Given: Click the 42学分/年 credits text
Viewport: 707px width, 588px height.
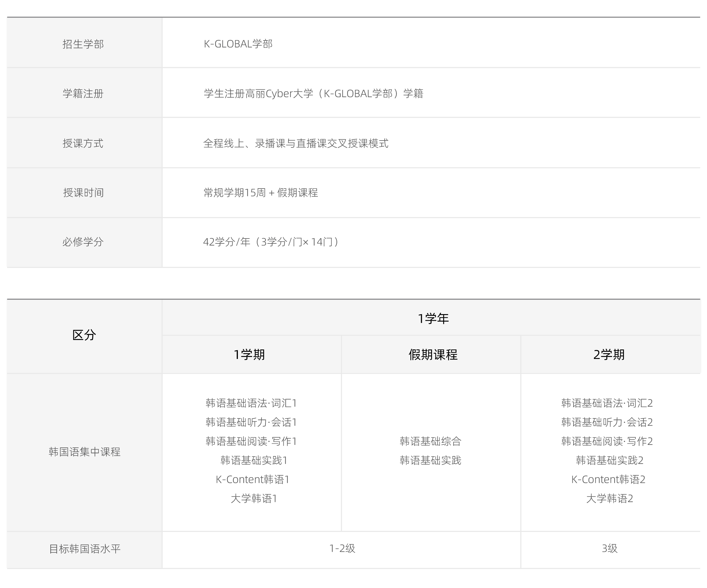Looking at the screenshot, I should click(271, 242).
